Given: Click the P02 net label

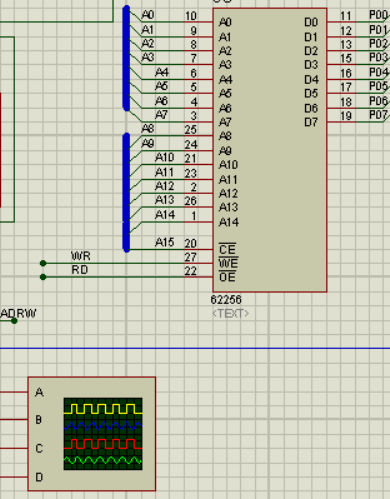Looking at the screenshot, I should 379,44.
